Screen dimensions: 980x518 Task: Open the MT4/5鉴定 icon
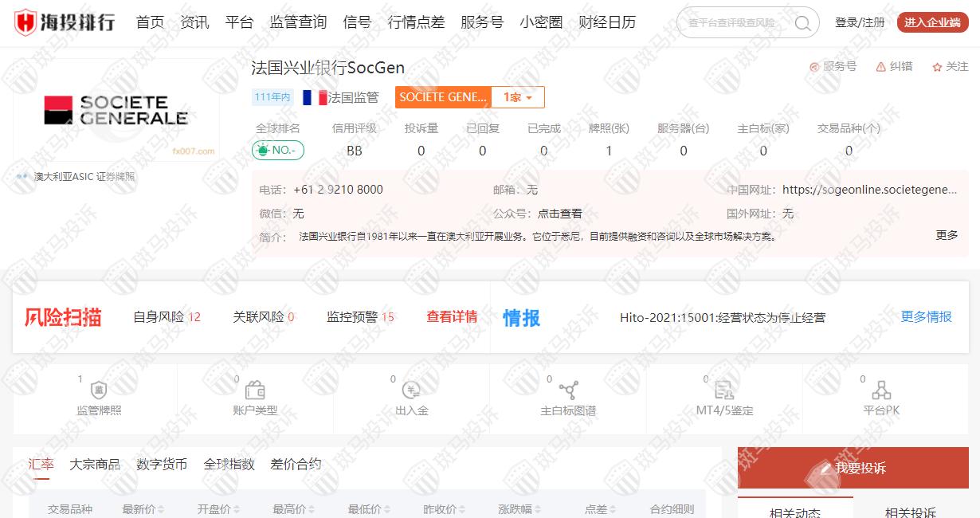click(723, 390)
